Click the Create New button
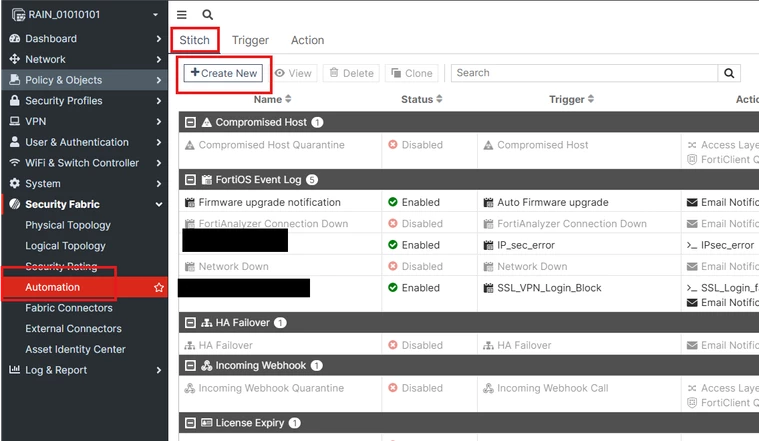The image size is (759, 441). [x=223, y=73]
